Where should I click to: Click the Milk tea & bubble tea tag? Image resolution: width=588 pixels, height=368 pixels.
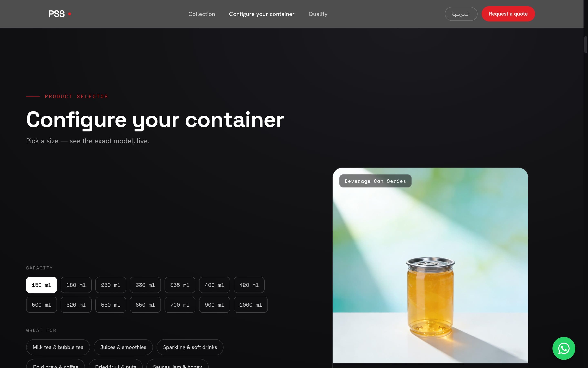point(58,347)
